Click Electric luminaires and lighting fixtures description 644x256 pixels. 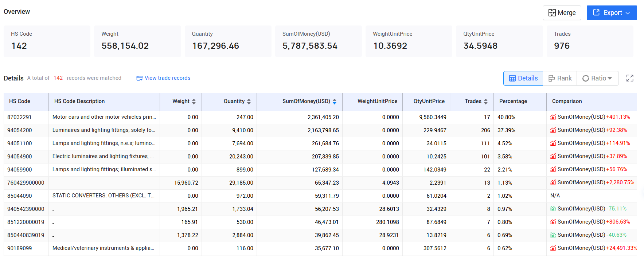(103, 156)
